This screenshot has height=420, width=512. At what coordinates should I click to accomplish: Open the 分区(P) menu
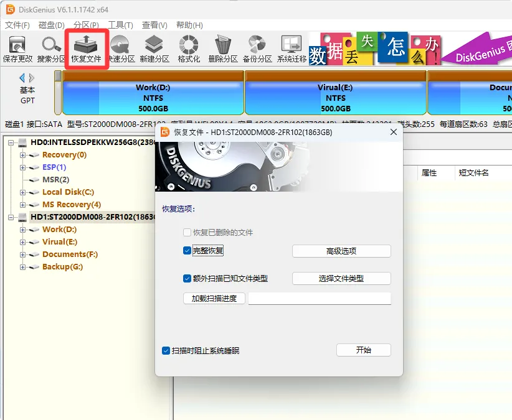[86, 25]
